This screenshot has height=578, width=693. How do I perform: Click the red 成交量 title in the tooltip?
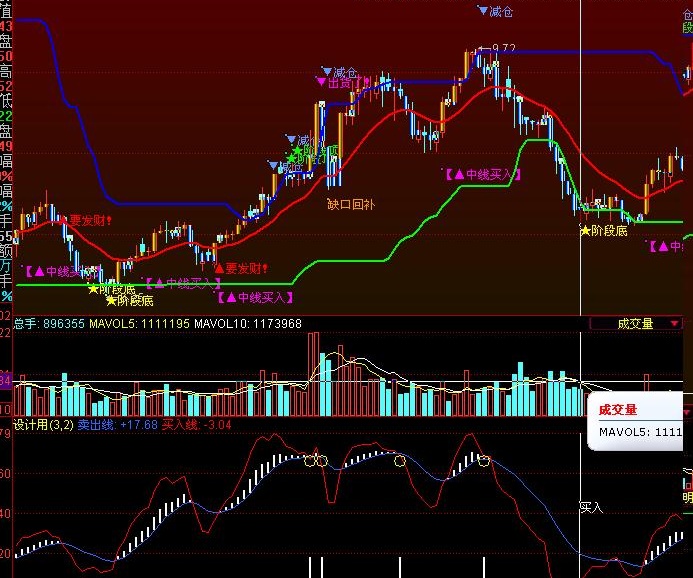pos(618,410)
